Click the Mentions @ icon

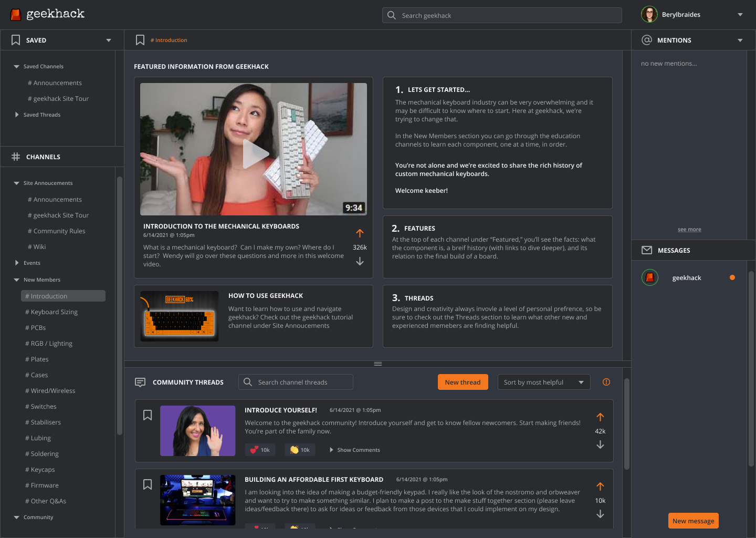[647, 40]
